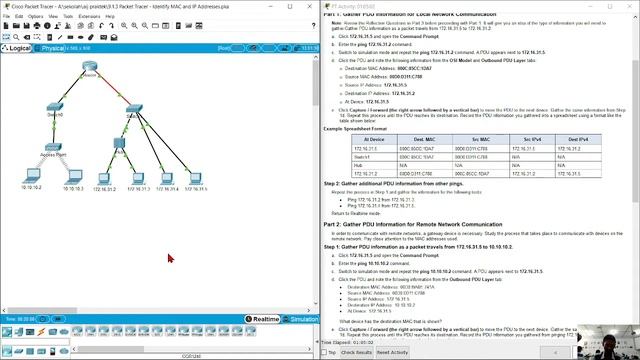Click the Reset Activity button
The height and width of the screenshot is (360, 640).
[x=392, y=352]
